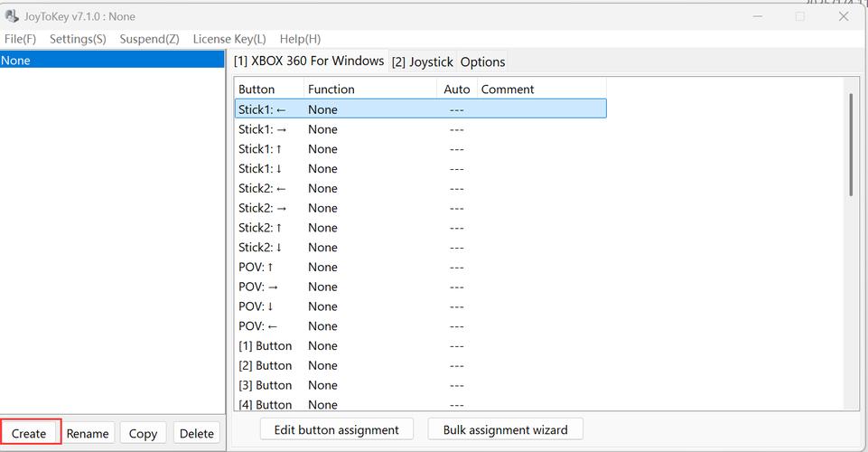Open the License Key(L) menu

coord(229,39)
